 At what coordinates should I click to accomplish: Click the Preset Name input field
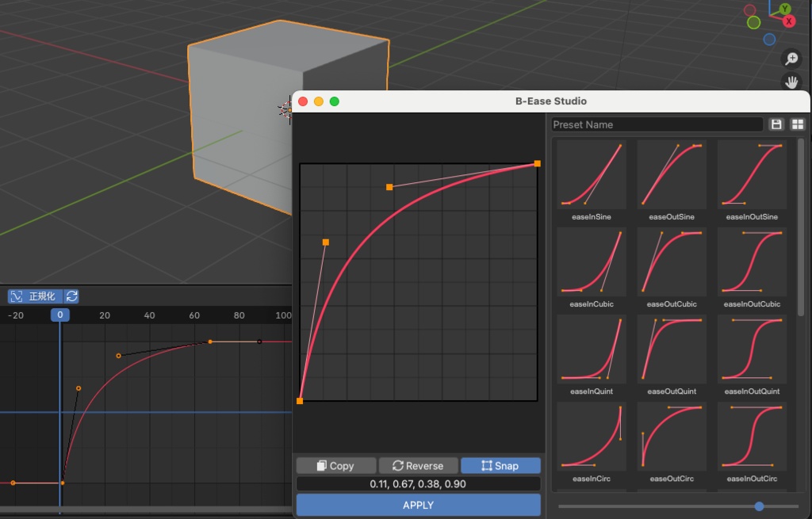click(x=657, y=124)
